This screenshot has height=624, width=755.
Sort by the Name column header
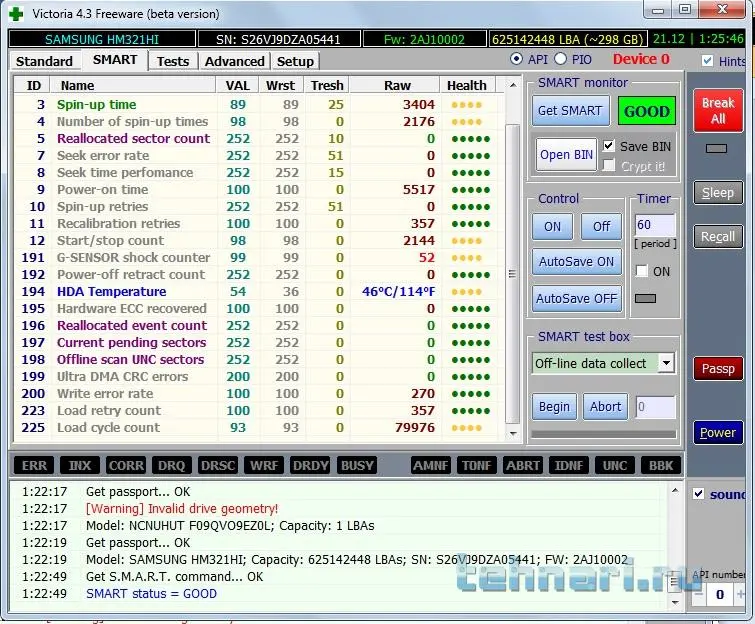click(134, 85)
